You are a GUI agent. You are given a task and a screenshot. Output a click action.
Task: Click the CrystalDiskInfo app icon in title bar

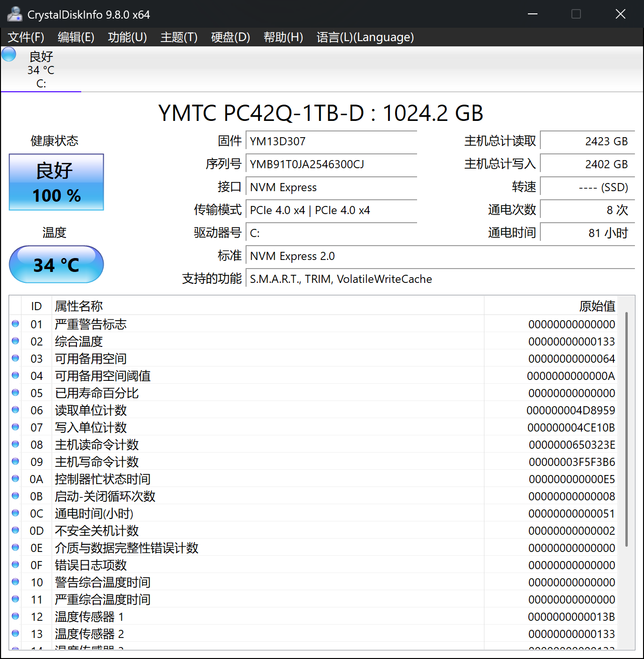click(15, 14)
